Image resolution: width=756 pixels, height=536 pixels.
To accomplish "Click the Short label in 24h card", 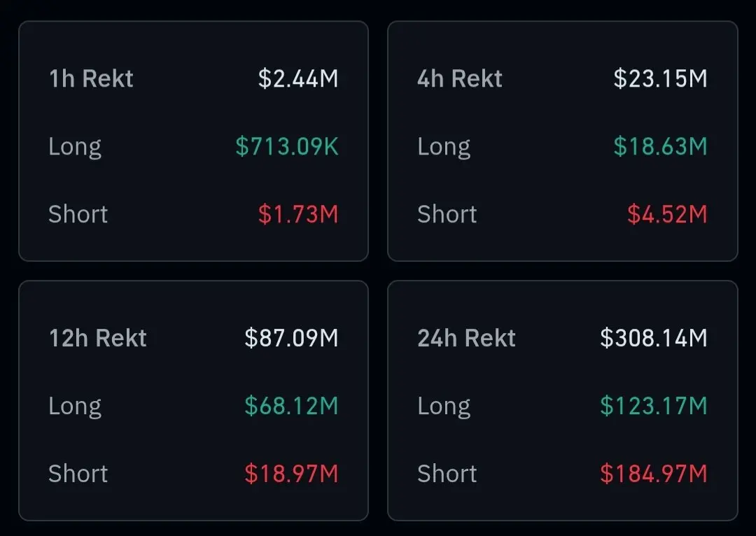I will pyautogui.click(x=447, y=474).
